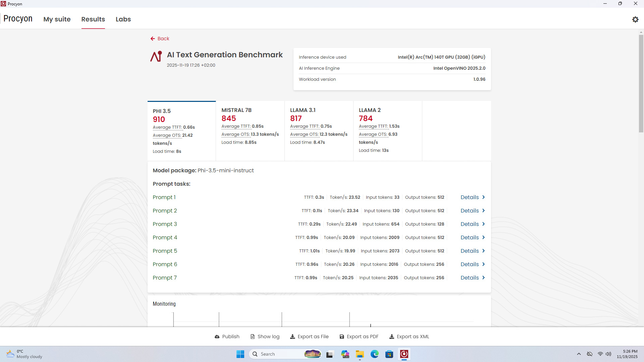
Task: Select the MISTRAL 7B results tab
Action: pos(250,131)
